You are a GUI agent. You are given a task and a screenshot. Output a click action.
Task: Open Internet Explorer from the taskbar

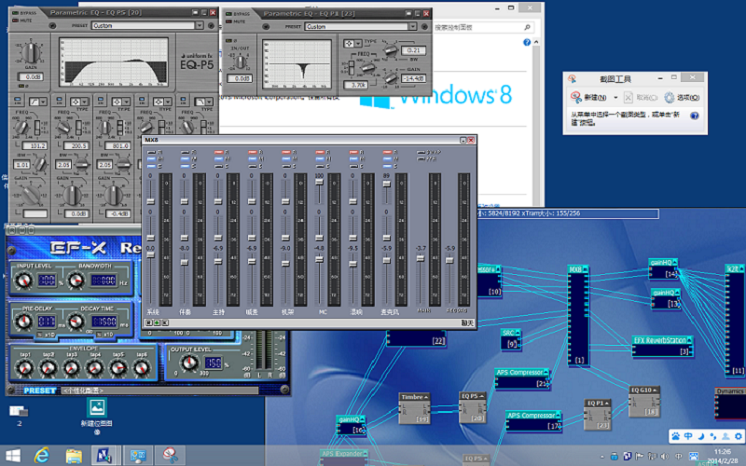[42, 456]
